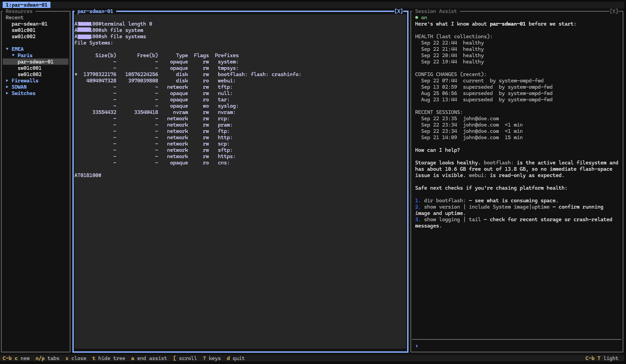Collapse the Paris tree node
The image size is (626, 364).
pyautogui.click(x=13, y=55)
